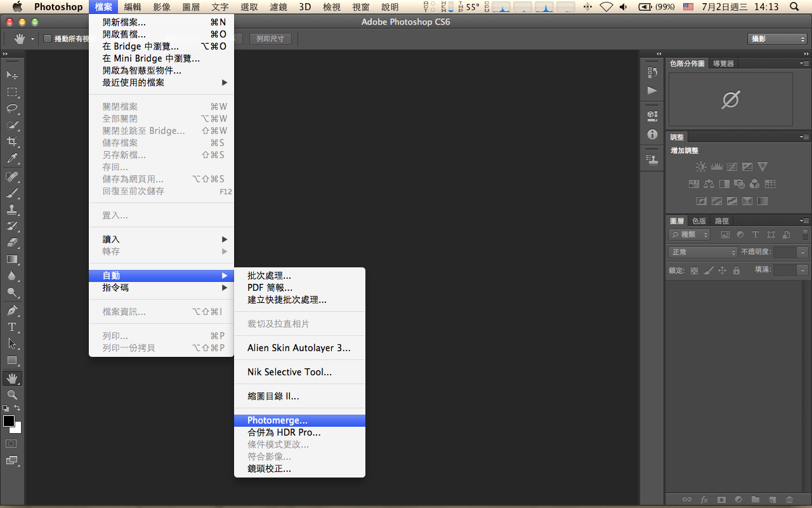Toggle lock all padlock icon

(x=736, y=271)
